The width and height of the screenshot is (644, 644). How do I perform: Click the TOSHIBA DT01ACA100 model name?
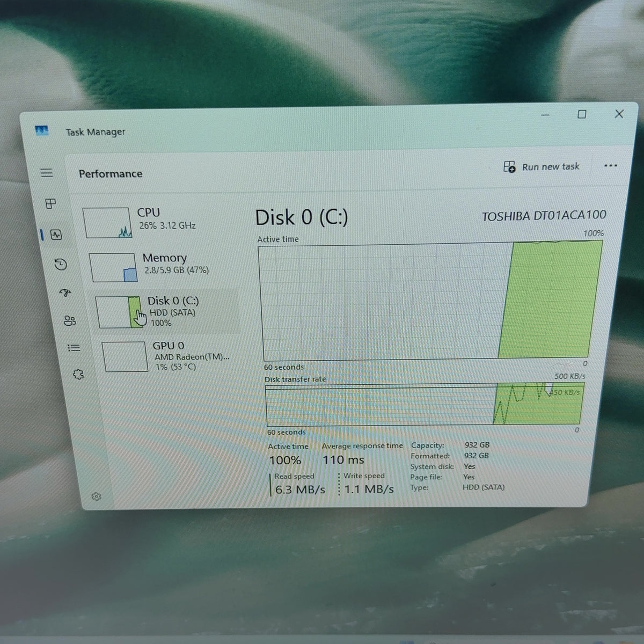[x=544, y=216]
